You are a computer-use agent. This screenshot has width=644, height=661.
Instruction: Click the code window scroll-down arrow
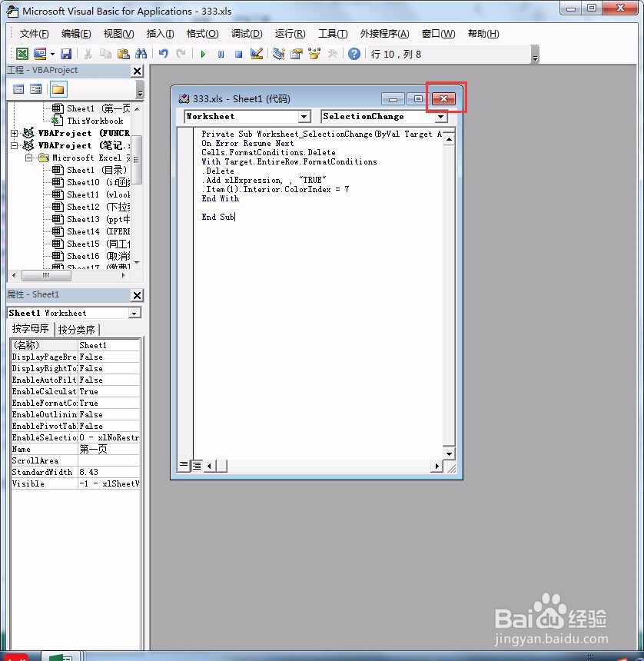coord(449,453)
